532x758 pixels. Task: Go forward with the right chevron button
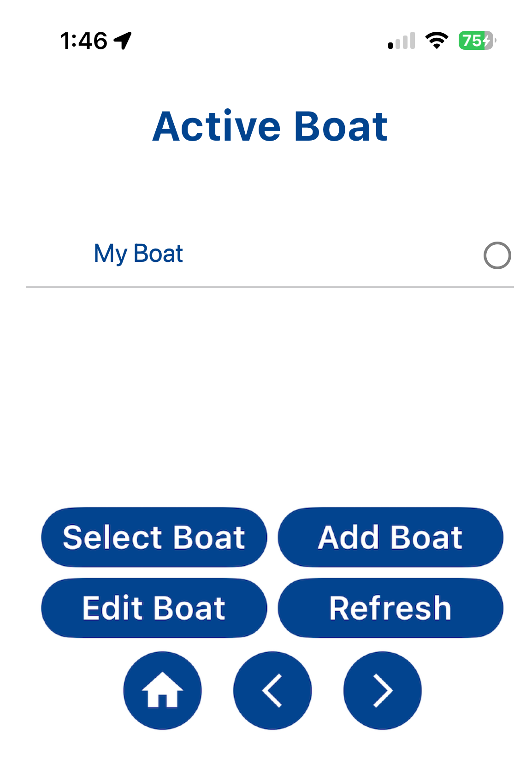[x=382, y=690]
